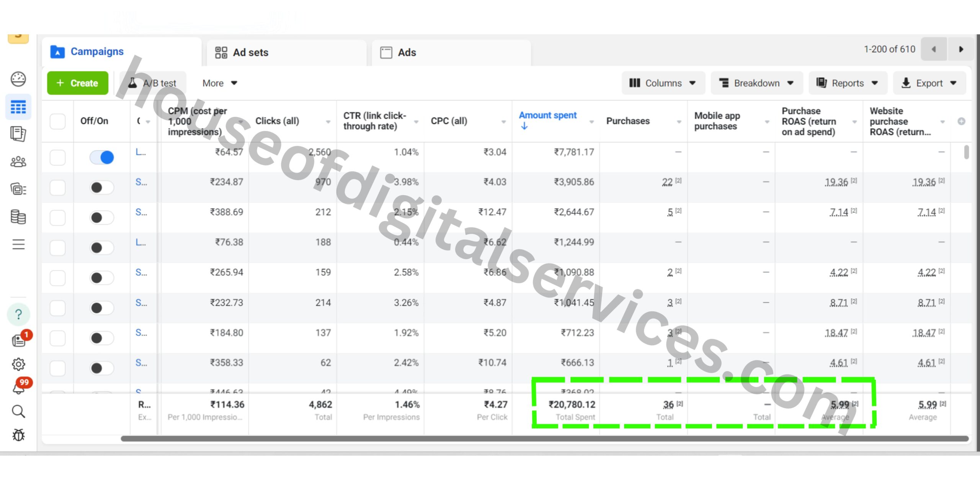Open the Audiences people icon
Screen dimensions: 980x490
pyautogui.click(x=18, y=162)
